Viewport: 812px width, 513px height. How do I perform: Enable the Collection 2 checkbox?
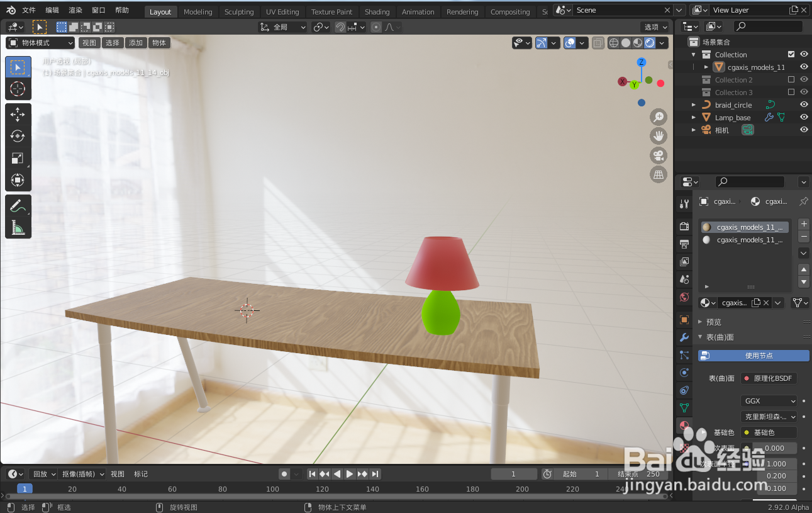pos(791,79)
